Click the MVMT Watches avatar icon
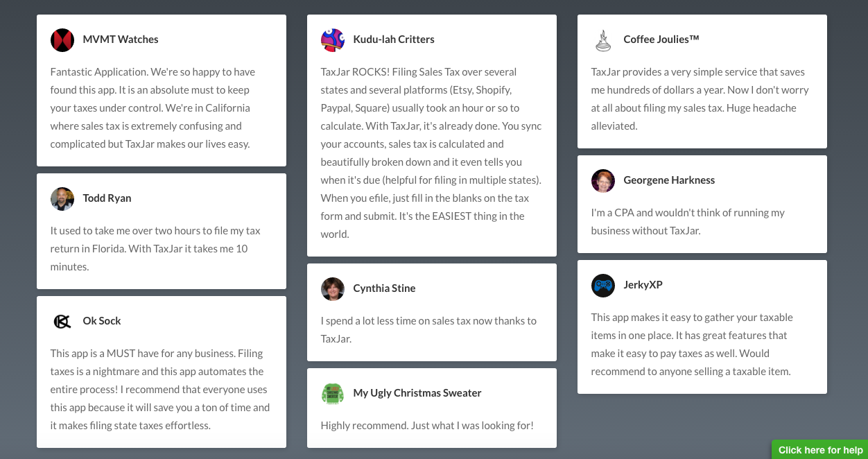The height and width of the screenshot is (459, 868). click(62, 40)
